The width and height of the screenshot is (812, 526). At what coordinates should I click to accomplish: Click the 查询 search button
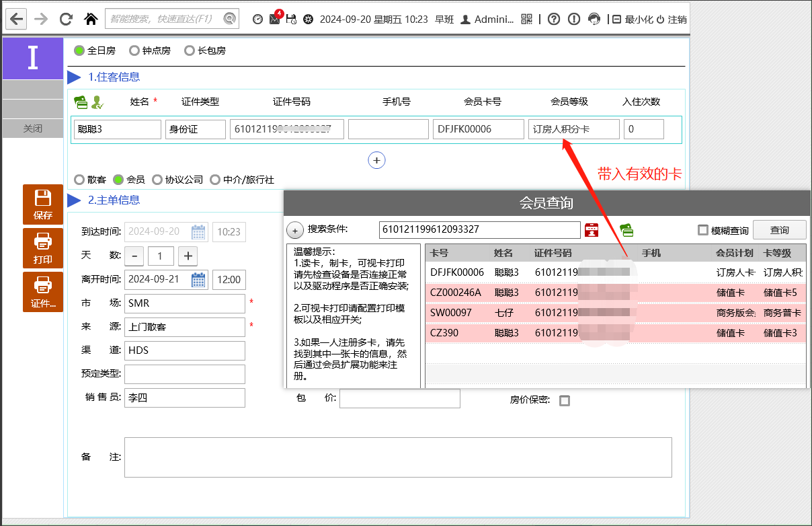780,230
